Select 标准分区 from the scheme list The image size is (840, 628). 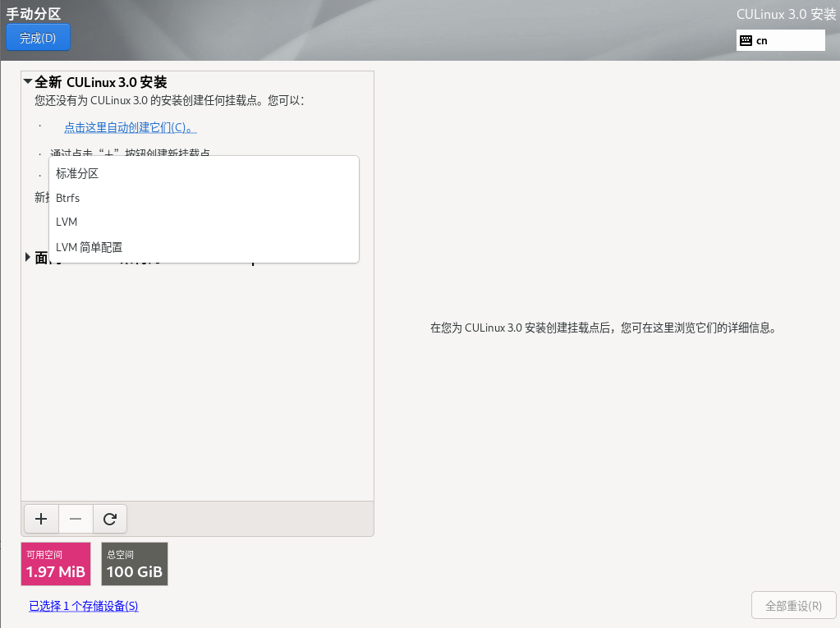[204, 173]
